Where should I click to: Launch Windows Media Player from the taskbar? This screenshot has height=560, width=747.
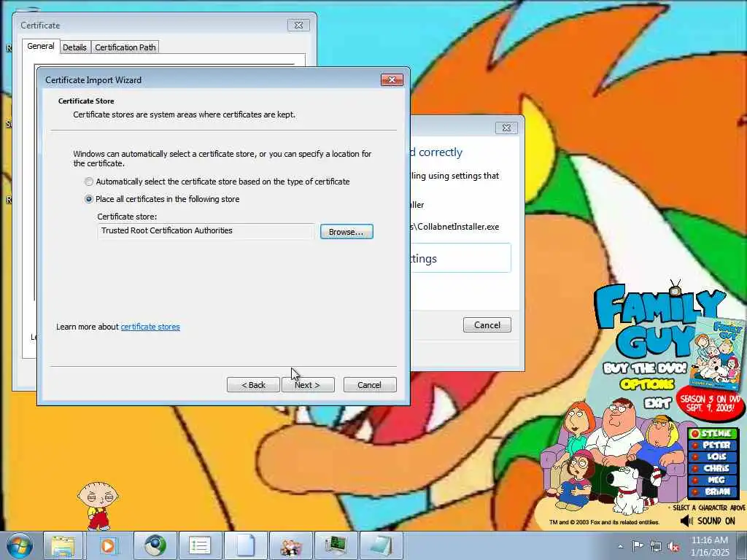click(108, 545)
